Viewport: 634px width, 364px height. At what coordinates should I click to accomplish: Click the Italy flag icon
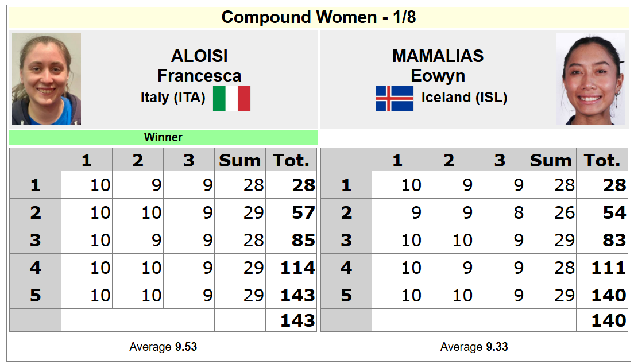point(231,98)
